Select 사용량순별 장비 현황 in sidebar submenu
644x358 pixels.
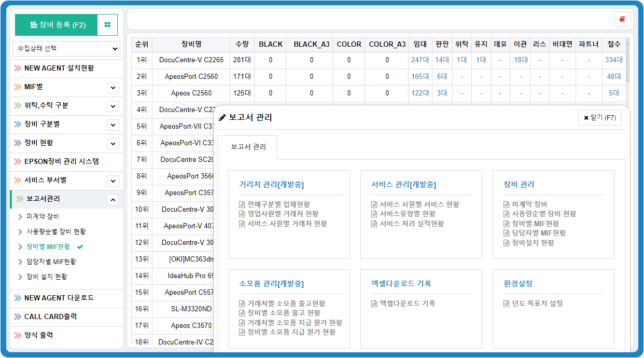coord(56,232)
